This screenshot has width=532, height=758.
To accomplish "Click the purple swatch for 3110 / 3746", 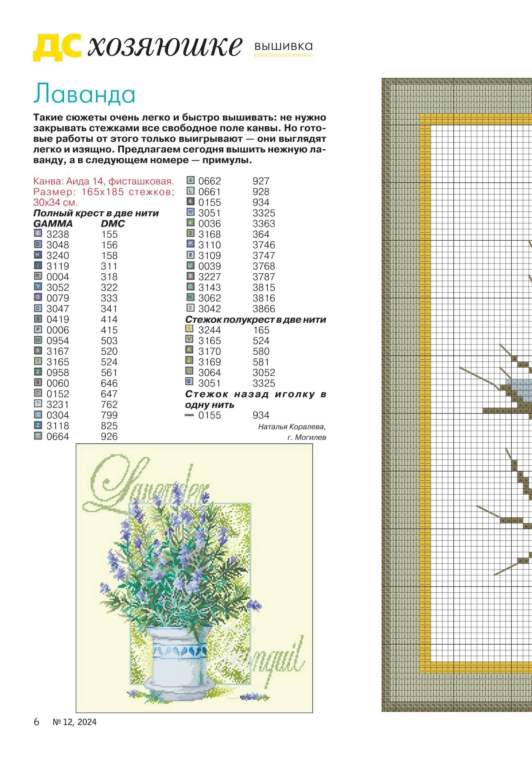I will 191,244.
